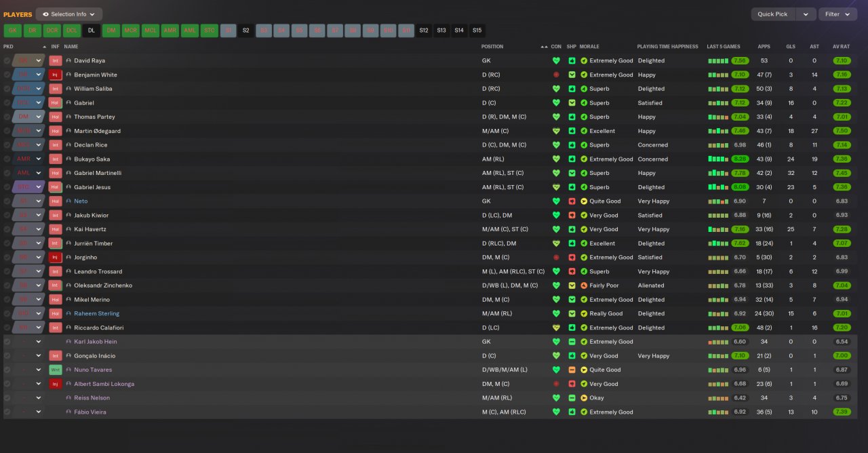Open position dropdown for Thomas Partey
Viewport: 868px width, 453px height.
[x=39, y=117]
